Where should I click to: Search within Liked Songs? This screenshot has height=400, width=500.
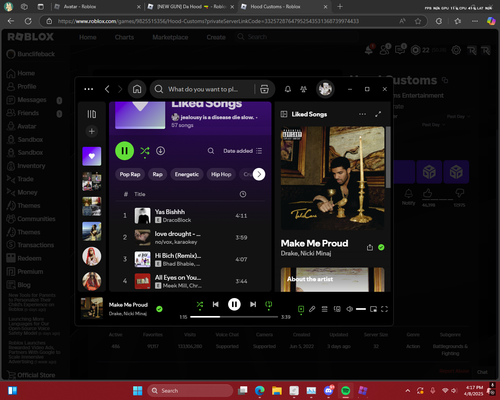(x=211, y=151)
